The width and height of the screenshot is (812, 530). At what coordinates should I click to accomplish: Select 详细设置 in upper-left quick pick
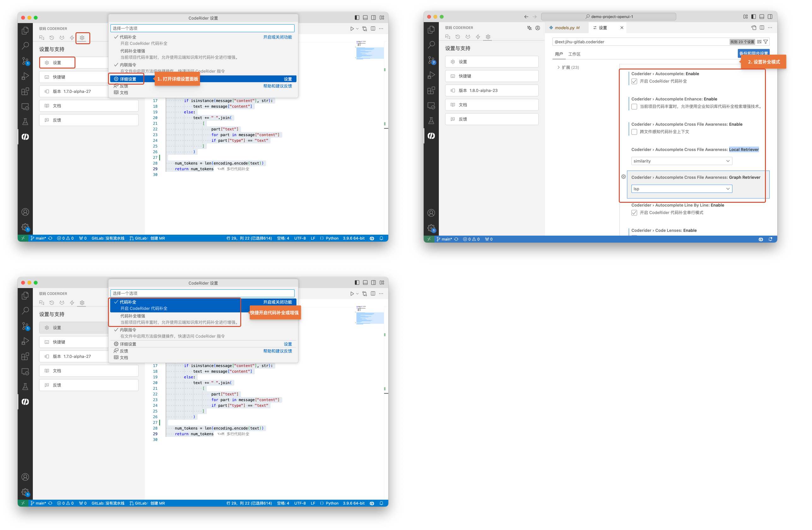point(203,79)
